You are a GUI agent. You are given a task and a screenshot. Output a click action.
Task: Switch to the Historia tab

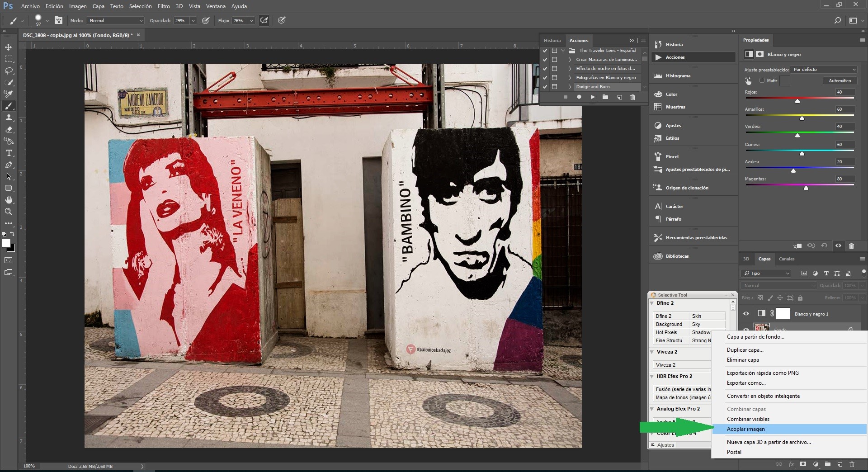click(552, 41)
